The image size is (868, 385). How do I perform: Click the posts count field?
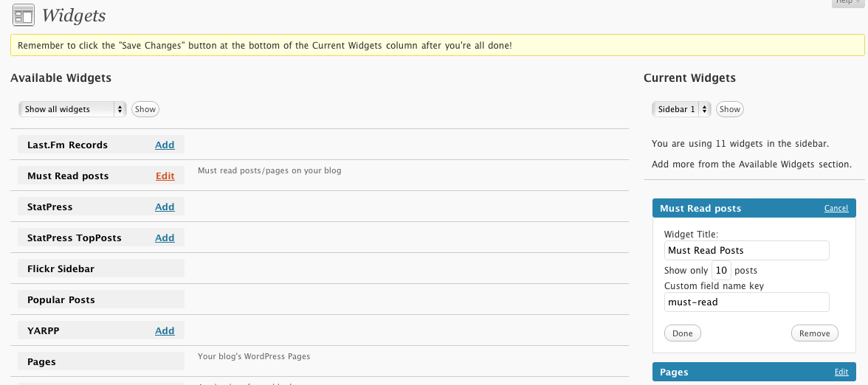click(x=721, y=271)
